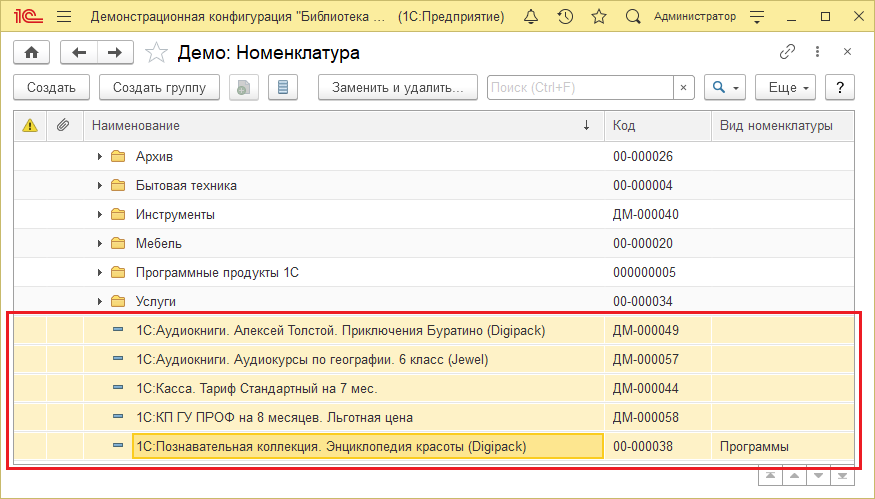The image size is (875, 499).
Task: Click Создать группу button
Action: click(x=160, y=88)
